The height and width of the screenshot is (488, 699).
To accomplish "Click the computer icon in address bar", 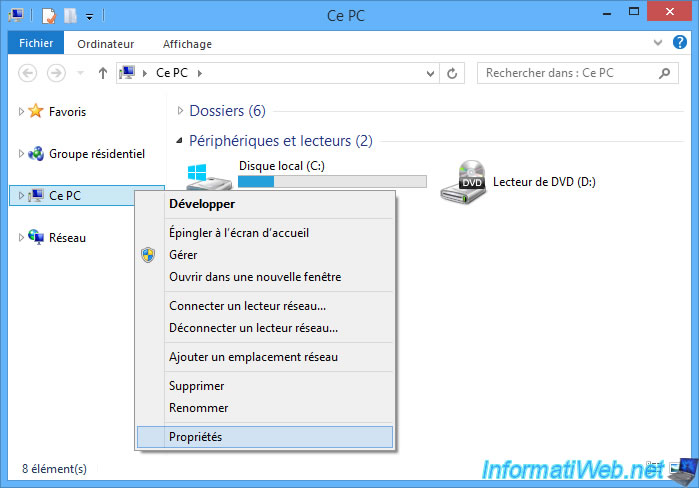I will pos(127,72).
